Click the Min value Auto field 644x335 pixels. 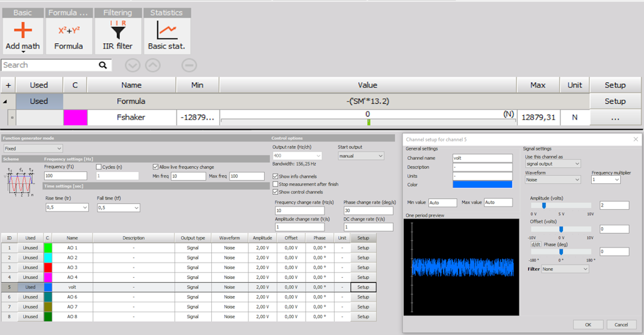(x=443, y=203)
